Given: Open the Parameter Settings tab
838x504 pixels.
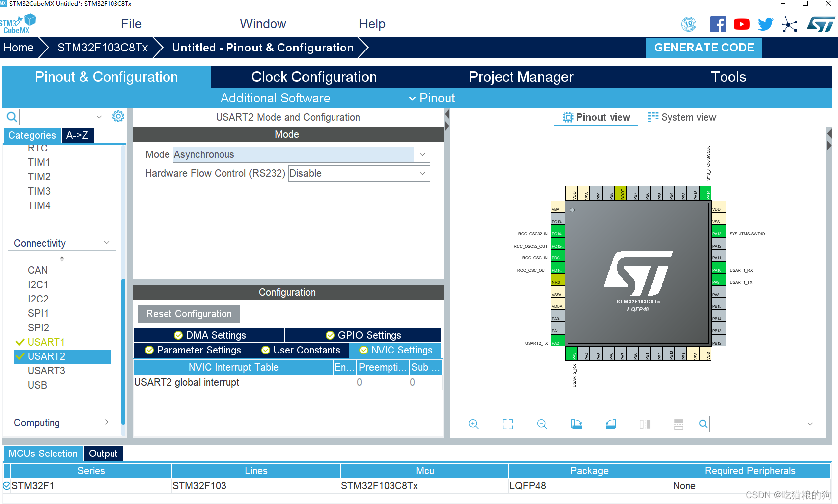Looking at the screenshot, I should tap(193, 350).
